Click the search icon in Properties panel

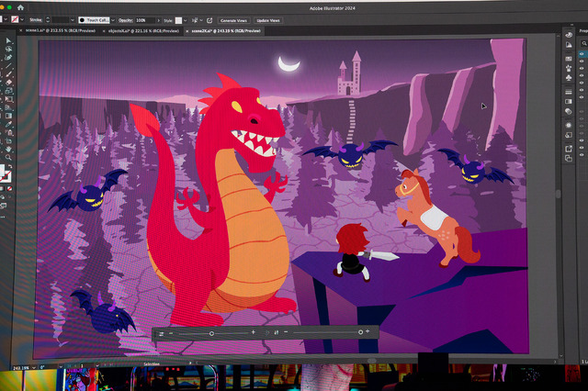pos(584,44)
